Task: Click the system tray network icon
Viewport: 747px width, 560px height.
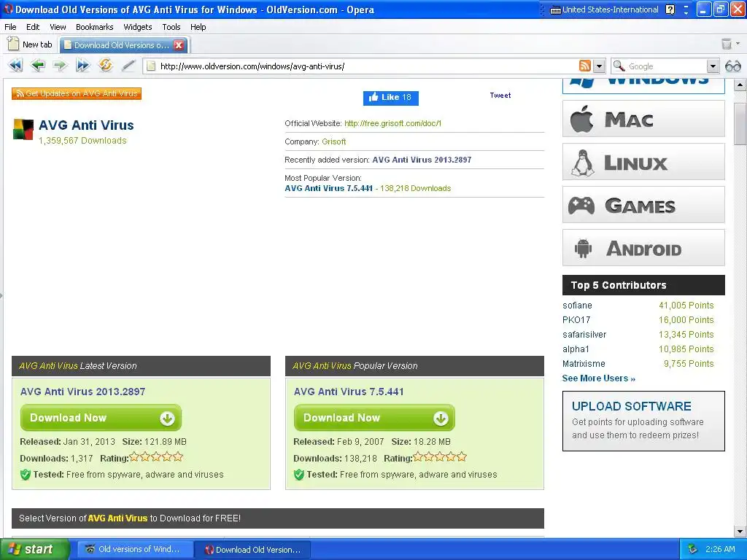Action: [x=693, y=549]
